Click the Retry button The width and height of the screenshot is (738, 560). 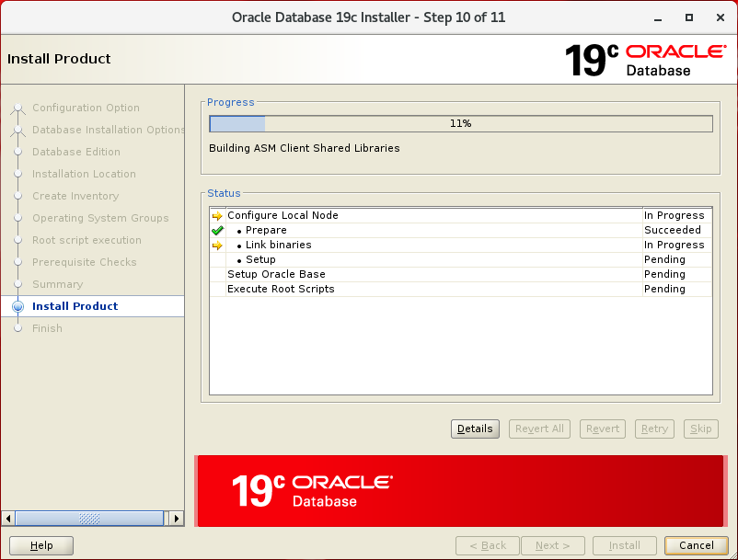tap(654, 429)
